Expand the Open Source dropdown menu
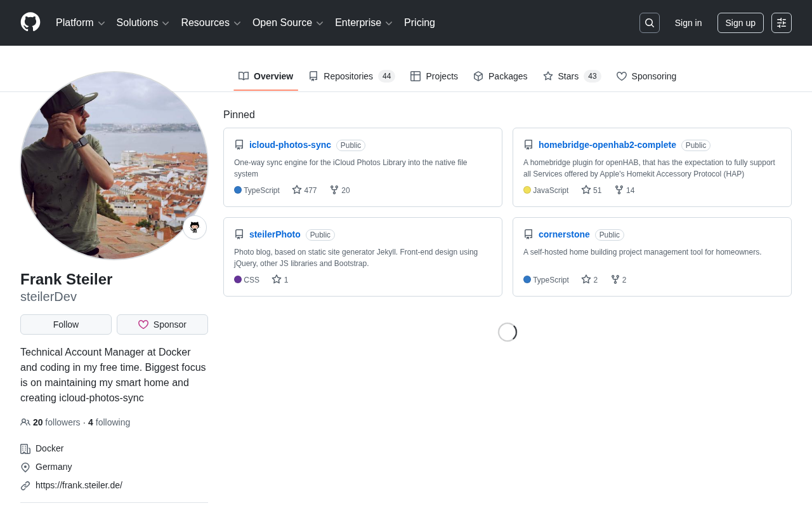812x508 pixels. click(x=288, y=23)
